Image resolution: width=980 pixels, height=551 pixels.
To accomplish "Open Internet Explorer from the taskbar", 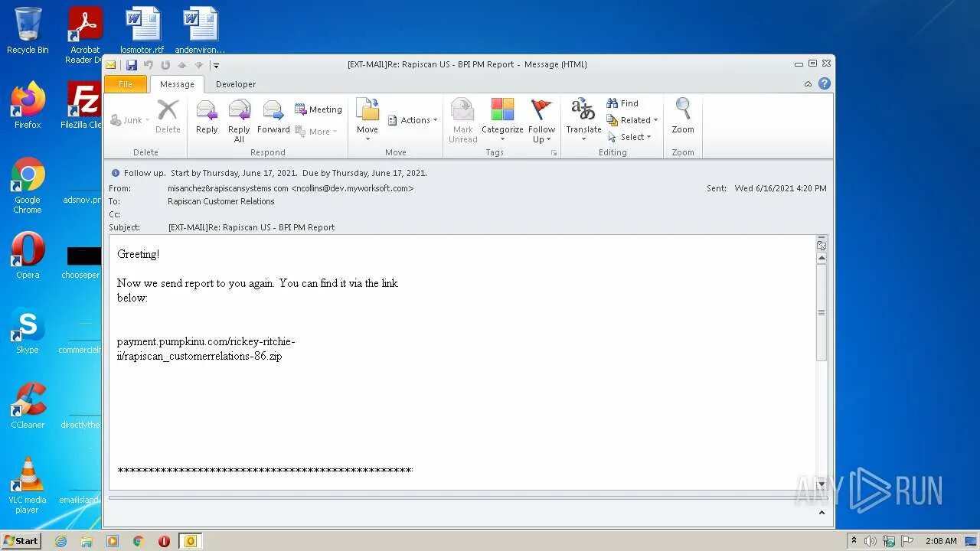I will (x=60, y=541).
